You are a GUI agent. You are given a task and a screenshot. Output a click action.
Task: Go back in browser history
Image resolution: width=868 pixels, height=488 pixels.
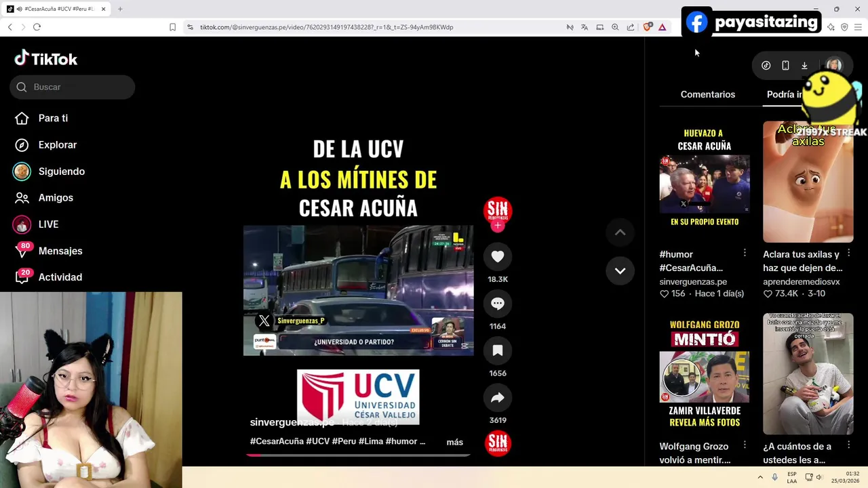(9, 27)
